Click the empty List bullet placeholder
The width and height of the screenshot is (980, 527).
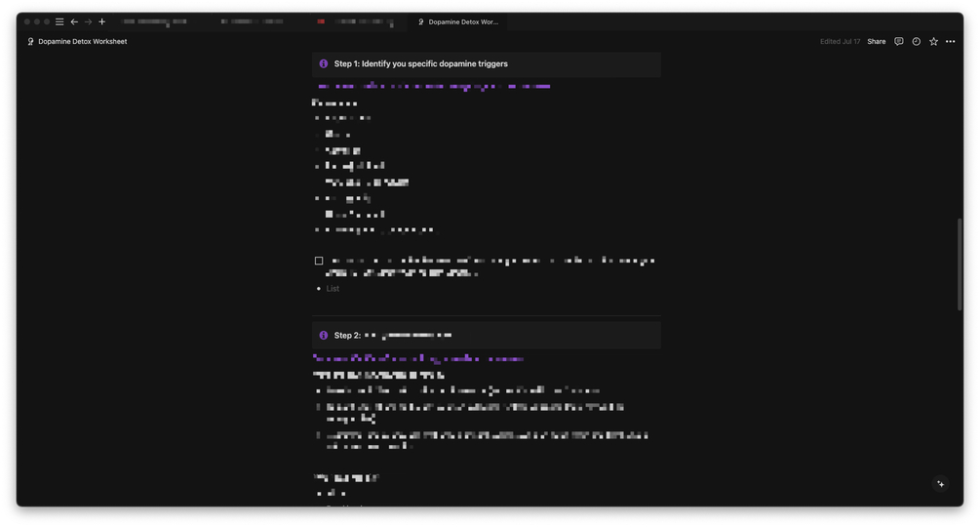pyautogui.click(x=333, y=289)
